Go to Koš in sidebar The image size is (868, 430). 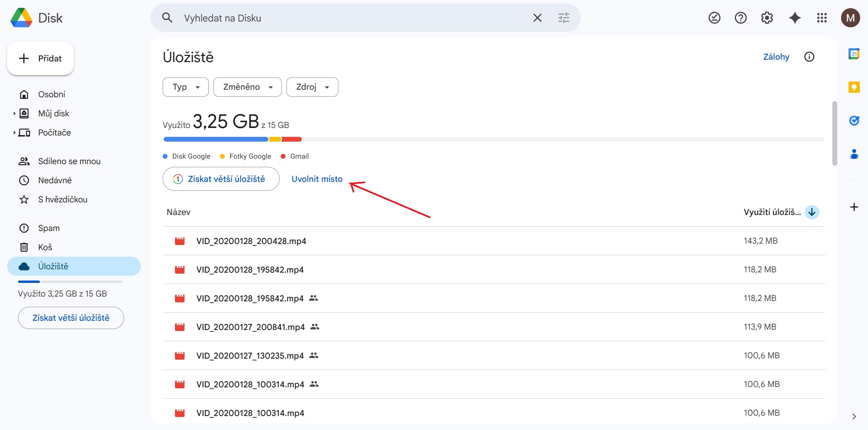point(45,247)
